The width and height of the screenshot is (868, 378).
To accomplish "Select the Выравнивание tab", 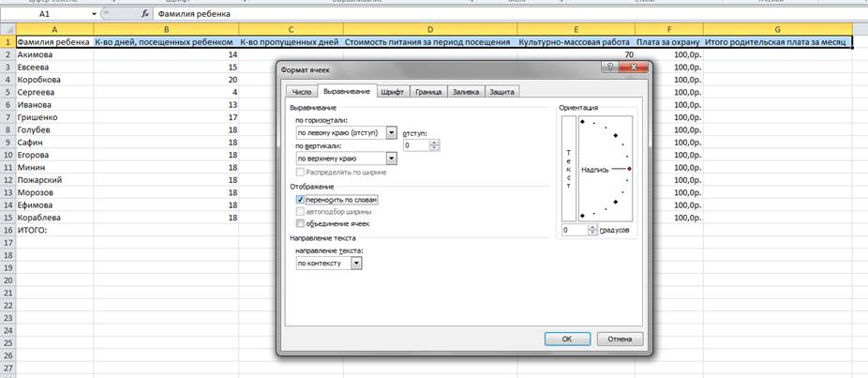I will click(x=347, y=92).
